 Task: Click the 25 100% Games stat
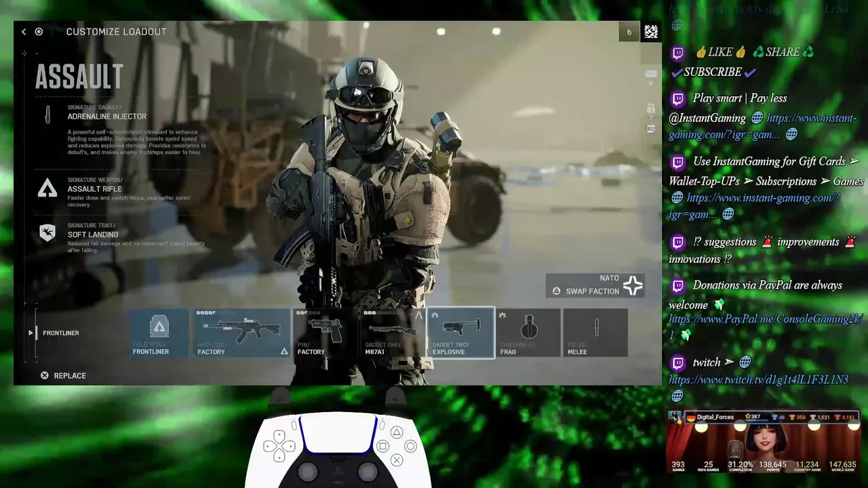[708, 466]
